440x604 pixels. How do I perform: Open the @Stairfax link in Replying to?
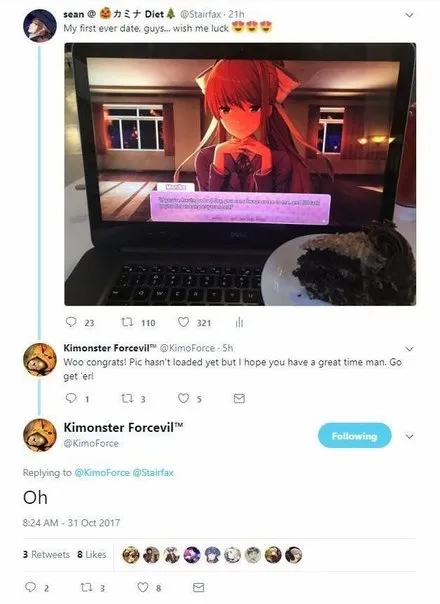click(153, 473)
